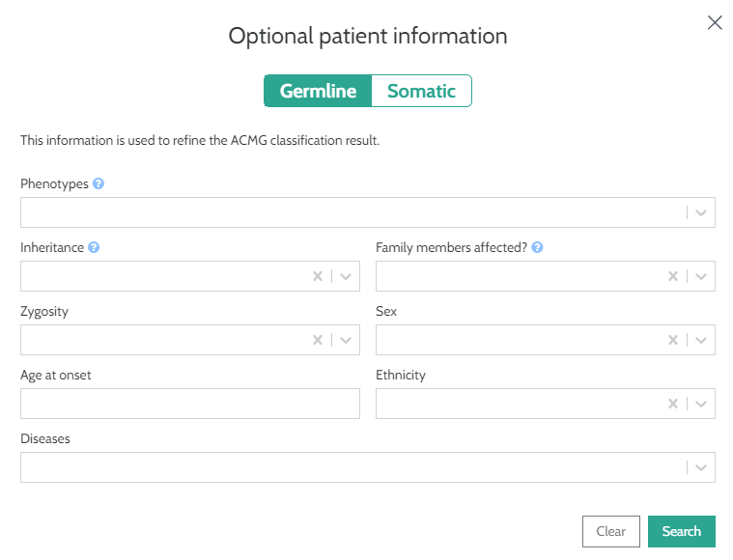733x560 pixels.
Task: Close the Optional patient information dialog
Action: click(715, 22)
